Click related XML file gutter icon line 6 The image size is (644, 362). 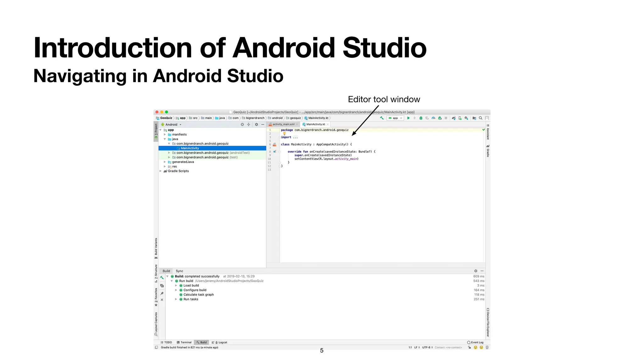point(275,145)
